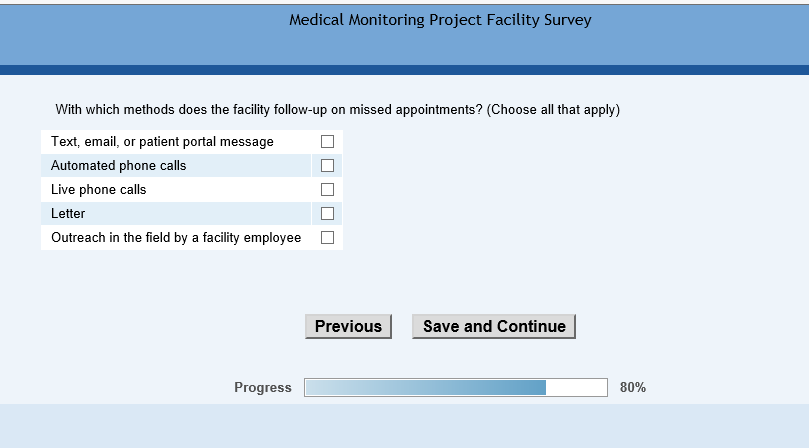
Task: Tick the Automated phone calls checkbox
Action: (x=327, y=166)
